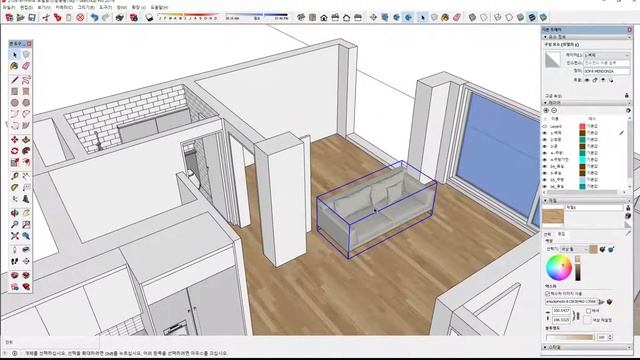Viewport: 640px width, 360px height.
Task: Open the 파일 menu
Action: tap(9, 7)
